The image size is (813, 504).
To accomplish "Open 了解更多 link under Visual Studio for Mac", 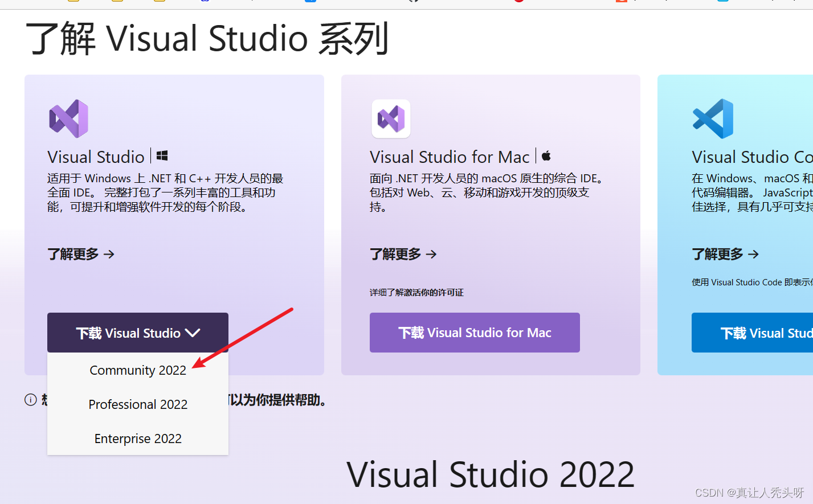I will 403,254.
